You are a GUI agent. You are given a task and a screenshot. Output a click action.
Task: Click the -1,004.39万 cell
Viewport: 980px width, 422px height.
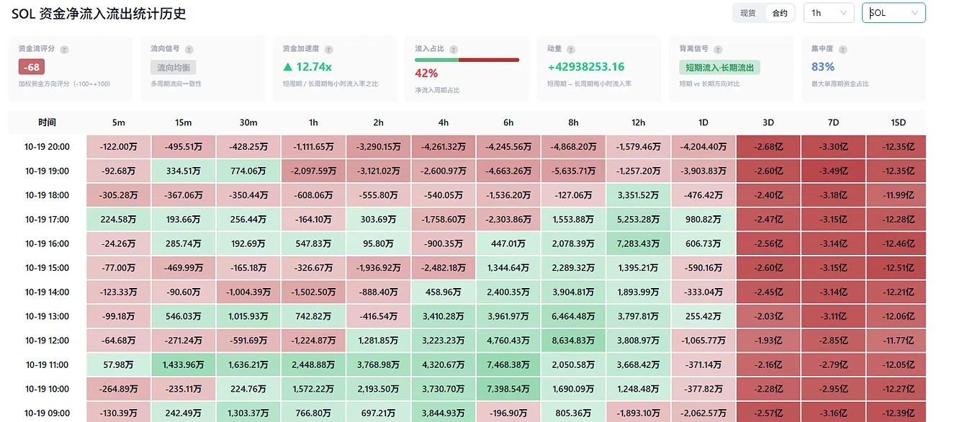[248, 292]
